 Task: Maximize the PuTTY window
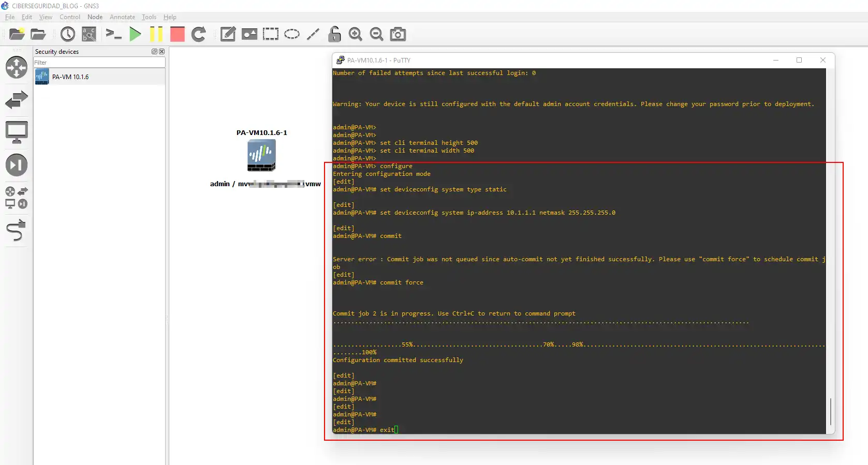click(x=799, y=60)
